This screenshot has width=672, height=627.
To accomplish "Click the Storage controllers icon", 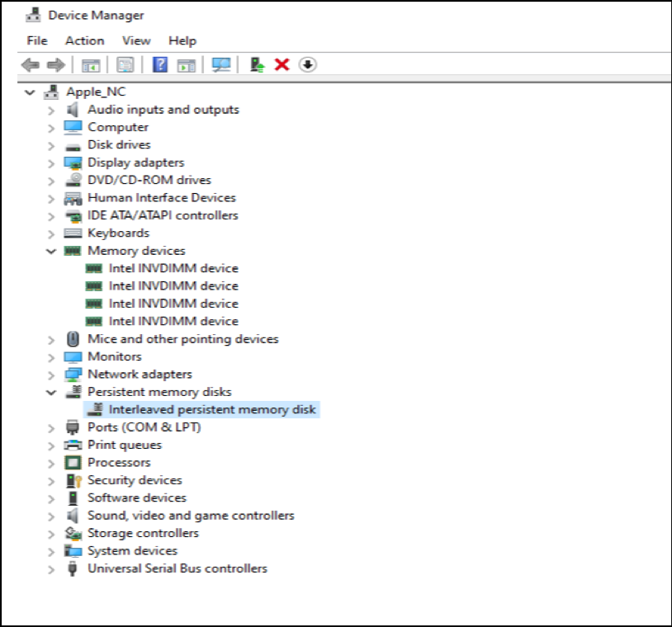I will 73,533.
